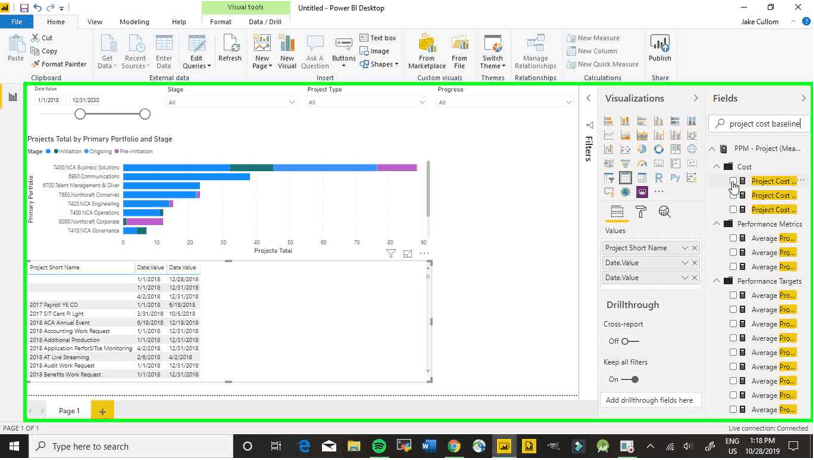
Task: Click New Visual in the Insert group
Action: [x=287, y=51]
